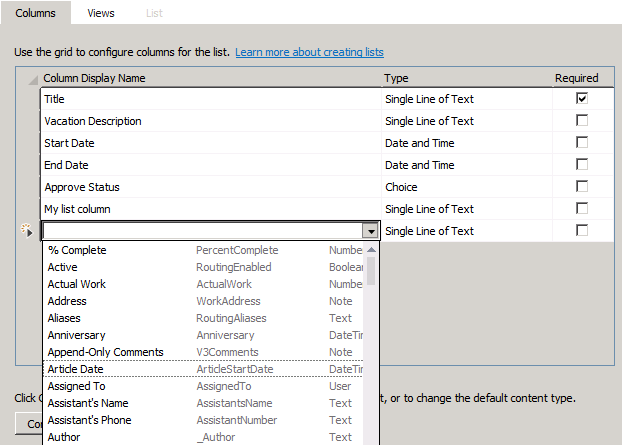Click the grid select-all corner triangle
This screenshot has width=622, height=445.
point(33,80)
